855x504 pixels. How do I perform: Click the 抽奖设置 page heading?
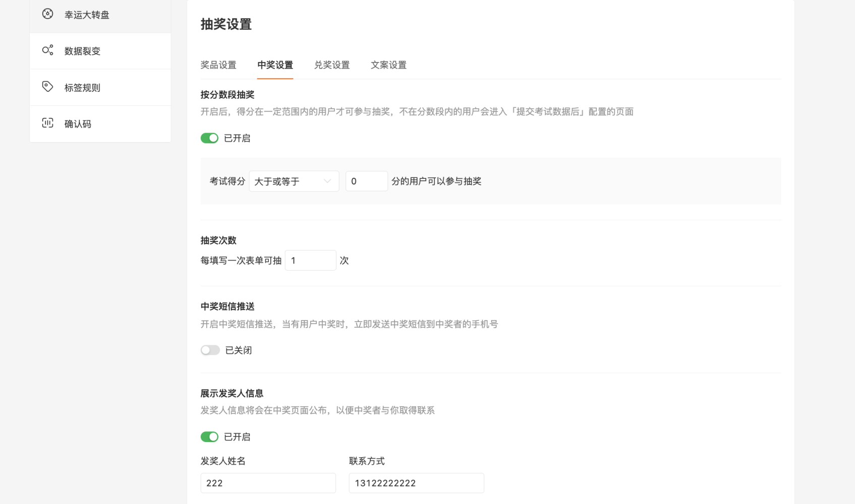(226, 24)
